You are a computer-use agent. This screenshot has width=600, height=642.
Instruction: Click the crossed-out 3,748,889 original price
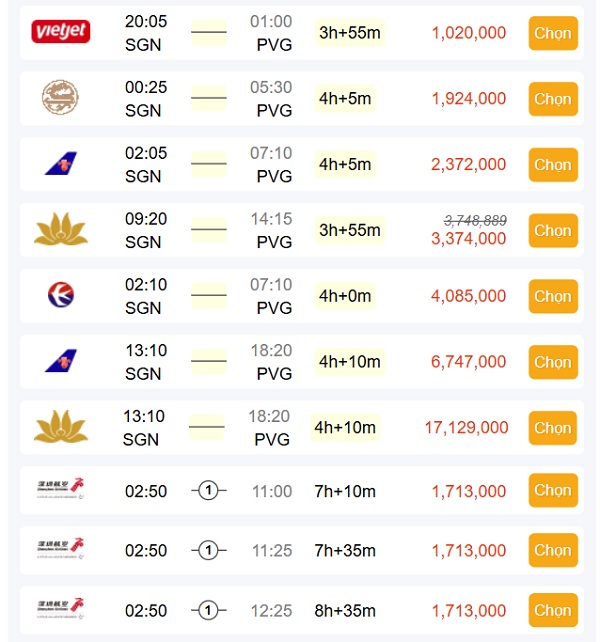click(475, 220)
